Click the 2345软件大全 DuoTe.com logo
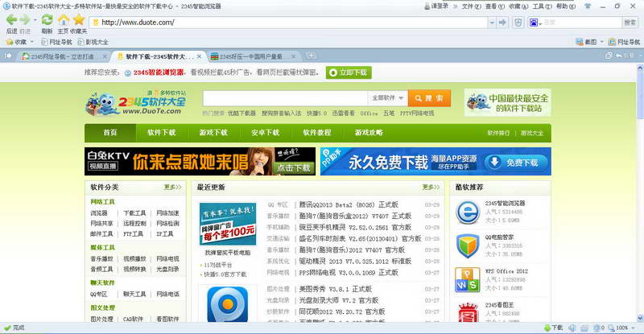 (x=136, y=103)
